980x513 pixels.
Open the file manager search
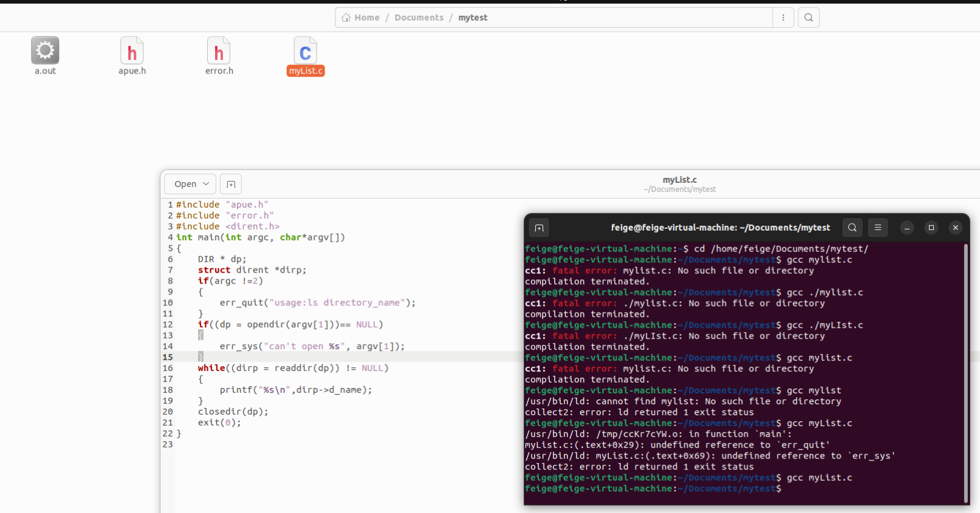coord(809,18)
